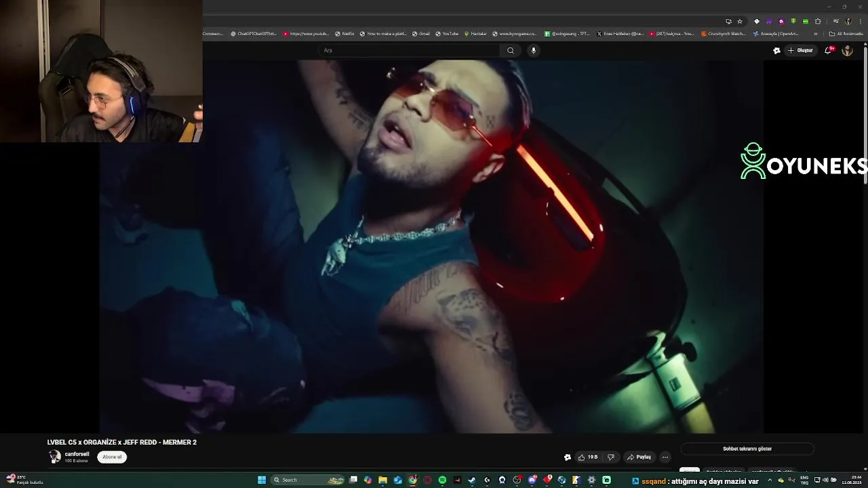Open Chrome from taskbar

[x=412, y=480]
